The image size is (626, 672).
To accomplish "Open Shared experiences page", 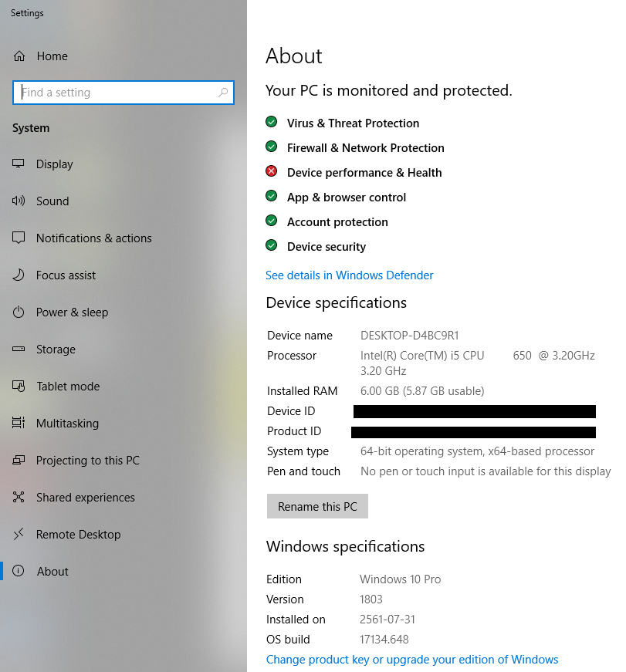I will click(85, 498).
